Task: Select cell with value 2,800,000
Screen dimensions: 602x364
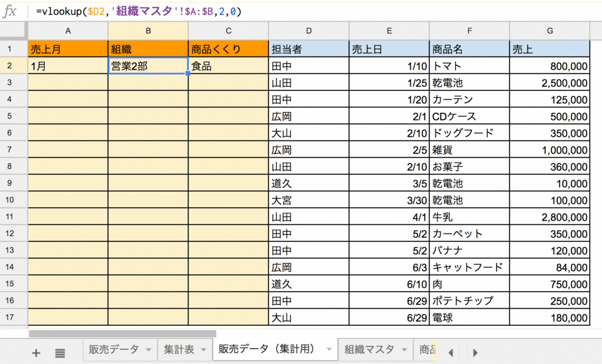Action: pos(550,217)
